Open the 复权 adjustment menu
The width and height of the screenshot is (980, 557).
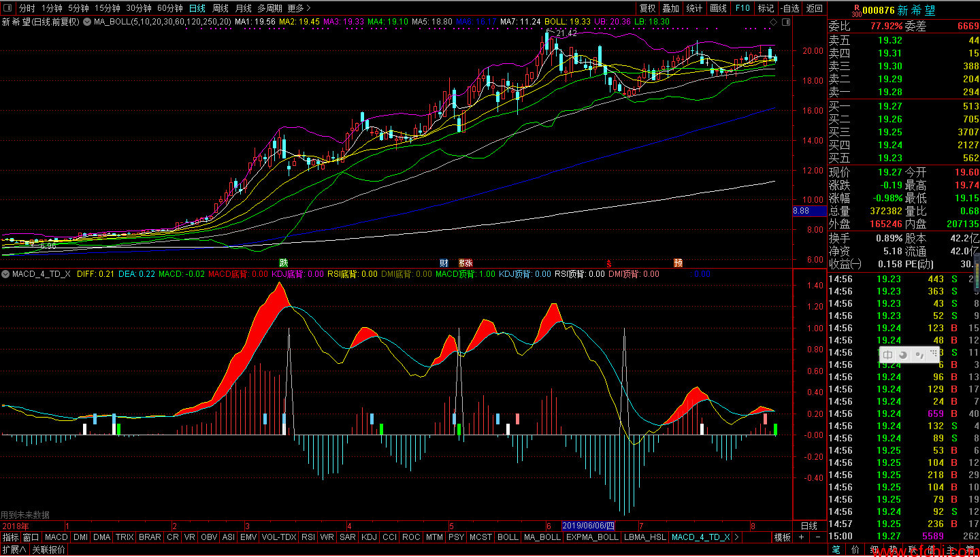(x=647, y=8)
